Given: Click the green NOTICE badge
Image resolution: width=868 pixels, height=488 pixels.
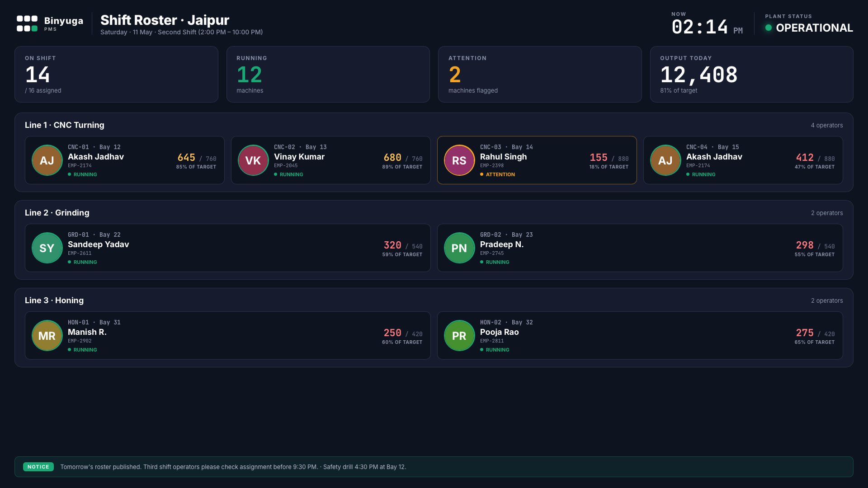Looking at the screenshot, I should tap(38, 467).
